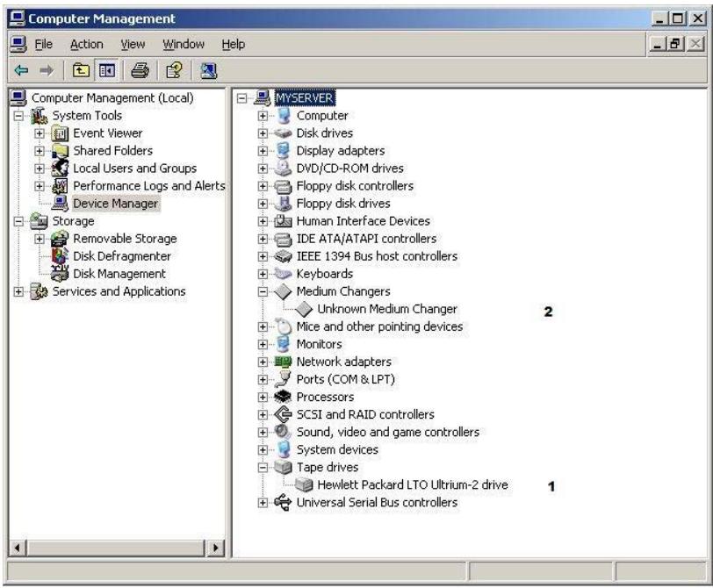Click the left pane scroll-right arrow

click(214, 548)
